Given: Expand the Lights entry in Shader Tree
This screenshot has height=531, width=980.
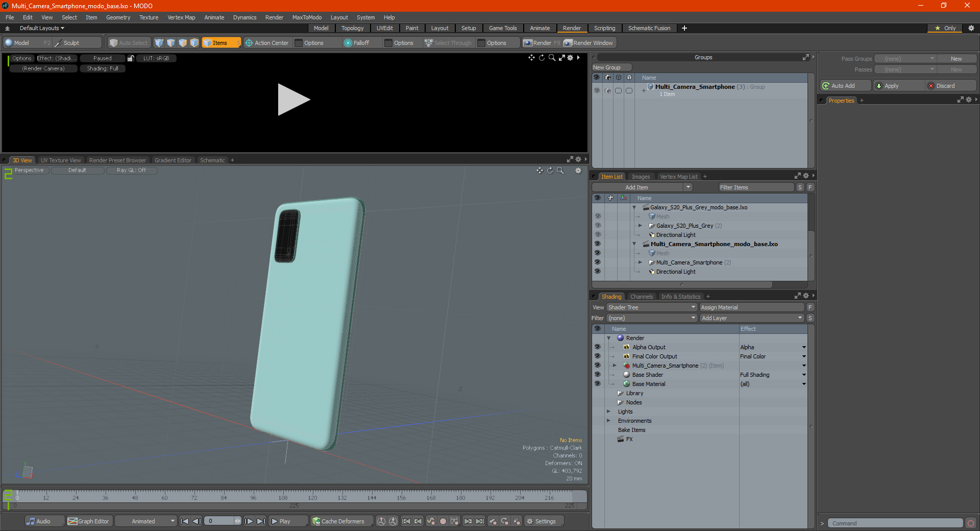Looking at the screenshot, I should (x=608, y=412).
